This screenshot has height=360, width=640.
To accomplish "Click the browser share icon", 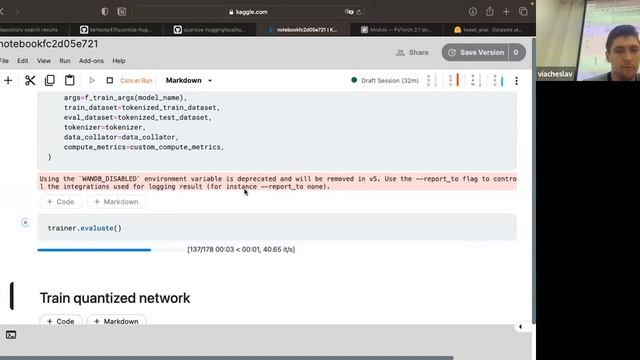I will pyautogui.click(x=489, y=12).
